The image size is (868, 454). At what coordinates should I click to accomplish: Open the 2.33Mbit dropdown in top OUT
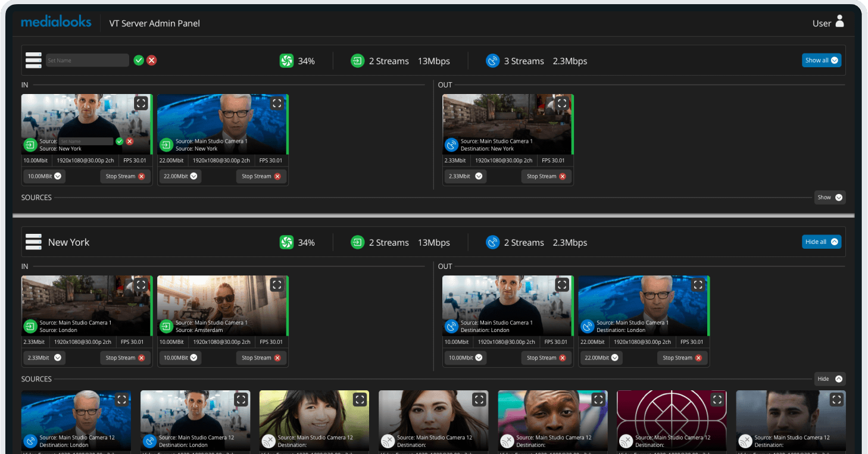(x=465, y=176)
